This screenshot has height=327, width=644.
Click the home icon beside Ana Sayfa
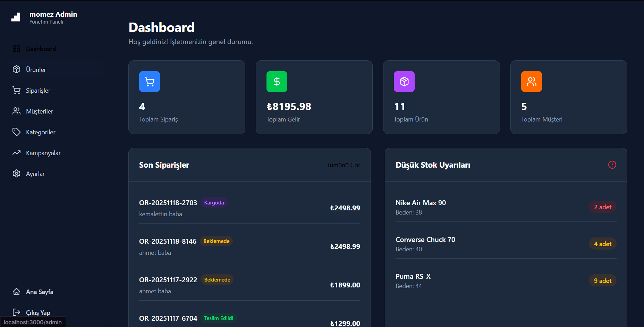coord(16,292)
